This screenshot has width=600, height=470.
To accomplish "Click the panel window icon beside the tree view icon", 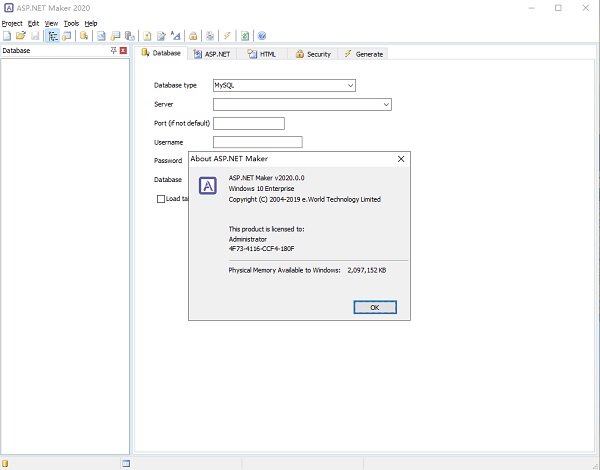I will tap(67, 36).
